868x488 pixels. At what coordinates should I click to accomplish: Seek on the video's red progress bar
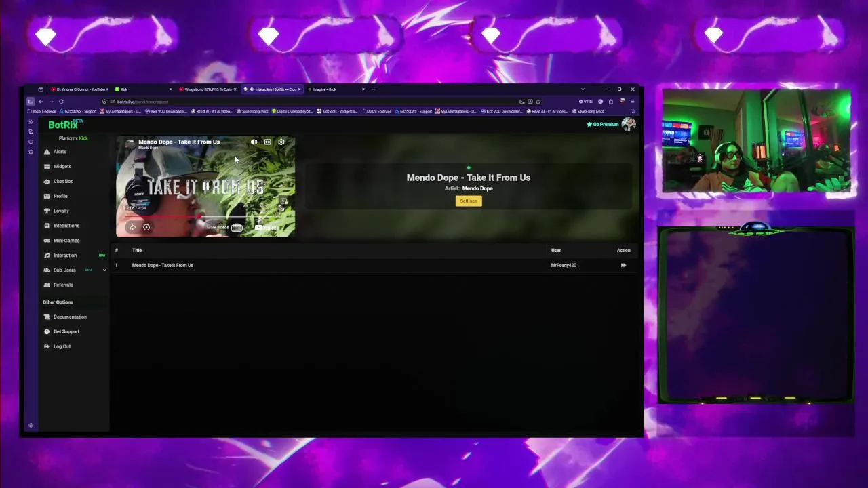pos(205,218)
